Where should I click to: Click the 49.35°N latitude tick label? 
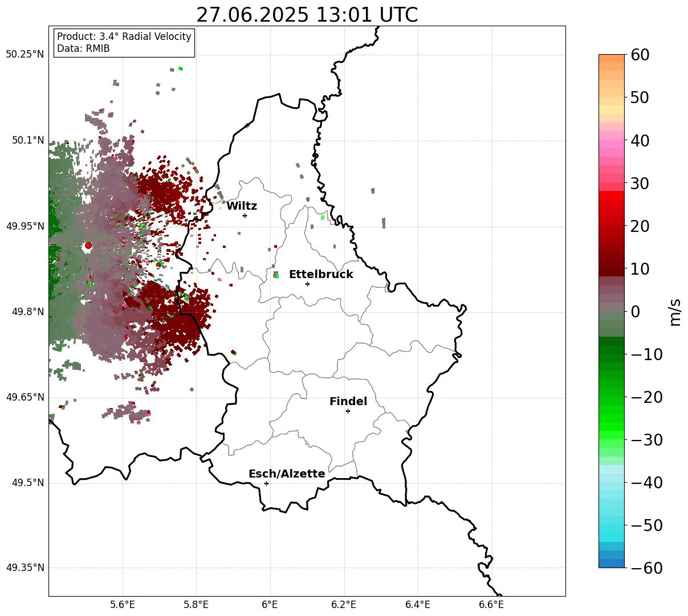pyautogui.click(x=25, y=568)
